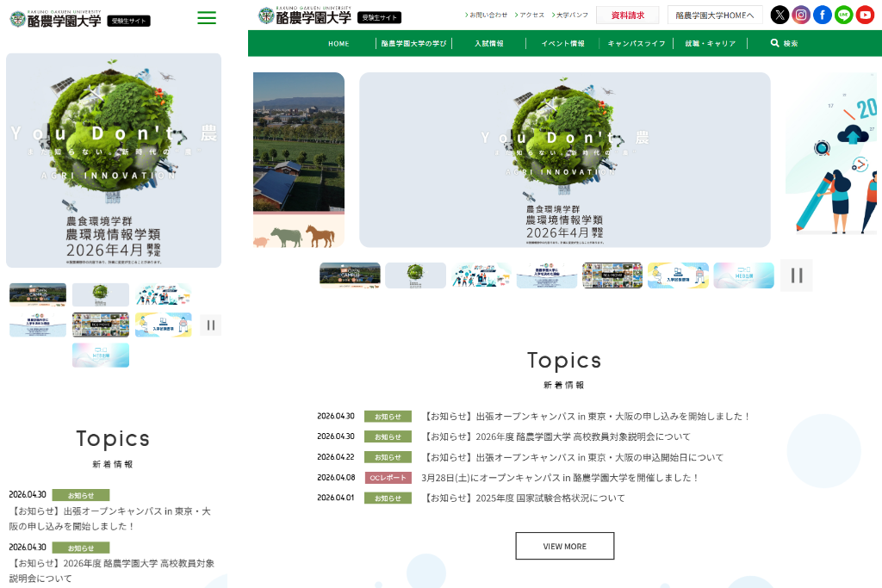882x588 pixels.
Task: Open 酪農学園大学の学び menu item
Action: tap(413, 43)
